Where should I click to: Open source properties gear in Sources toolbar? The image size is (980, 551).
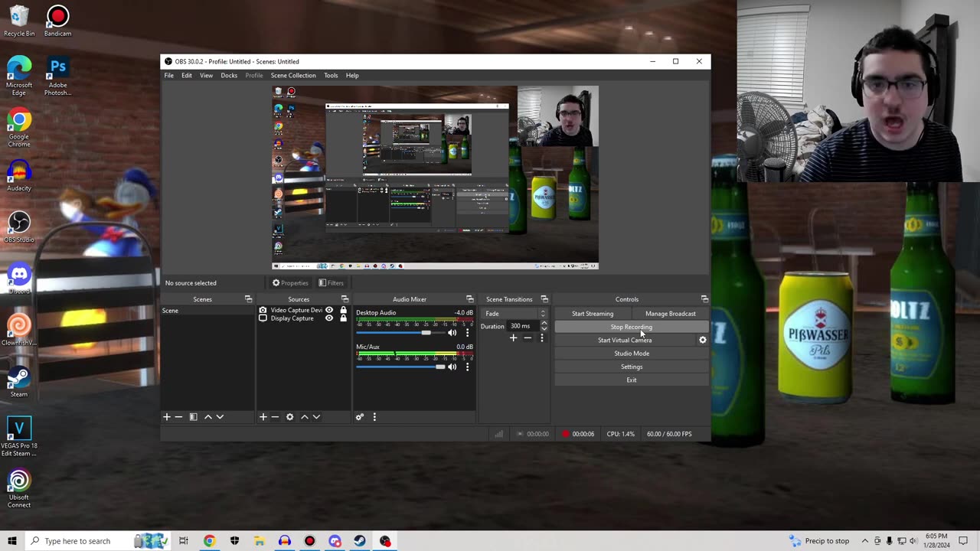point(289,417)
